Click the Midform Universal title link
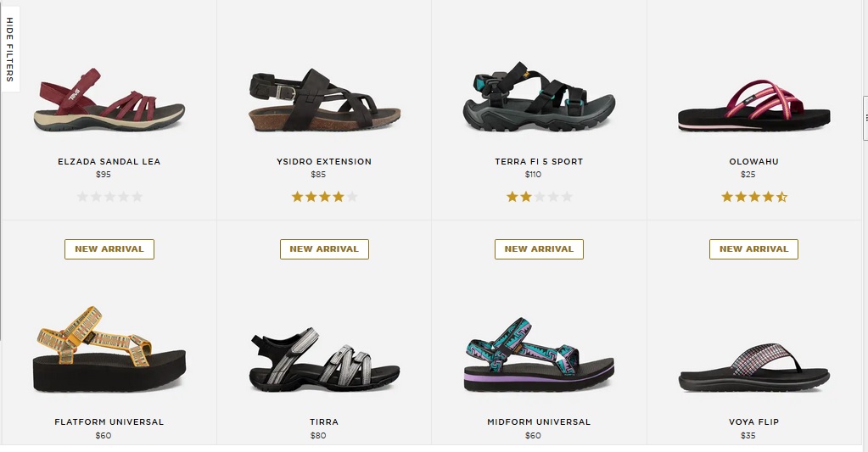This screenshot has width=868, height=452. 539,421
